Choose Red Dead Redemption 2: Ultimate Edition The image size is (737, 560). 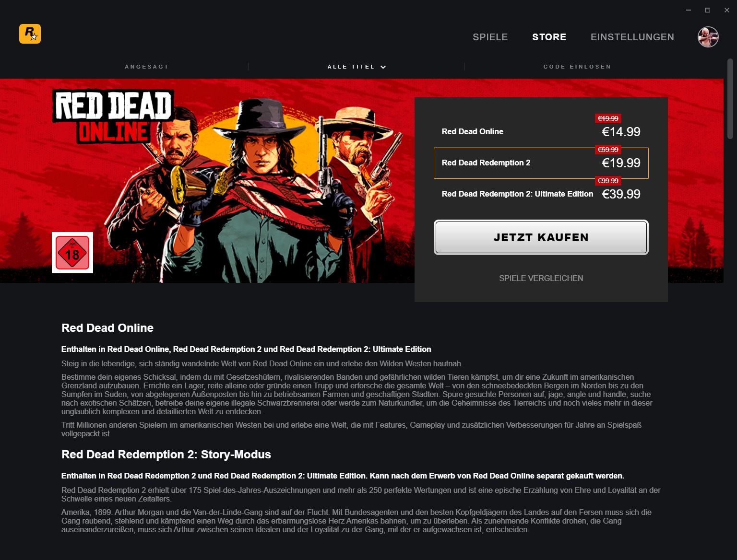[x=541, y=194]
